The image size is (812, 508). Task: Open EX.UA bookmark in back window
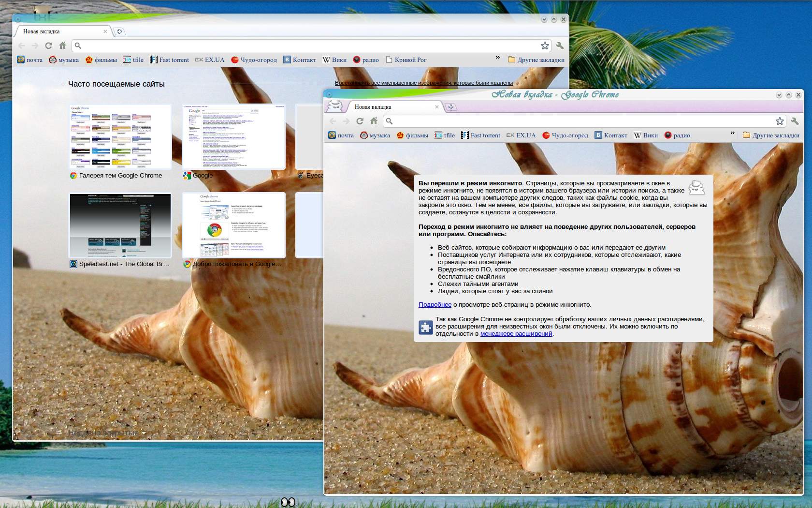[x=210, y=60]
